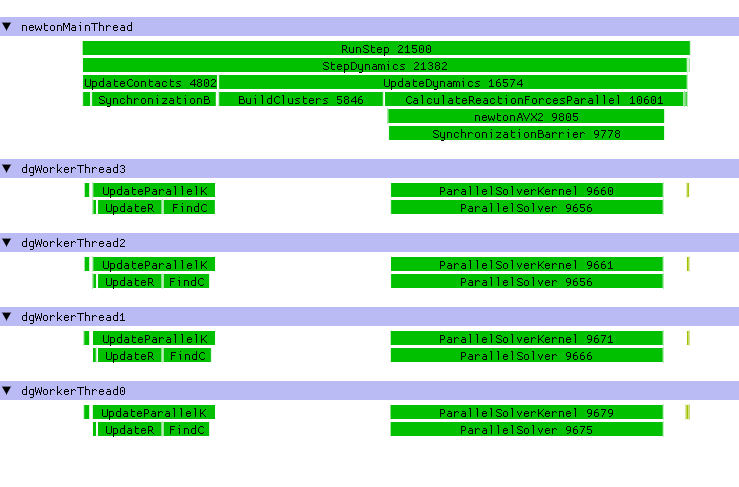Click the newtonAVX2 9805 bar
Screen dimensions: 739x487
(x=526, y=117)
